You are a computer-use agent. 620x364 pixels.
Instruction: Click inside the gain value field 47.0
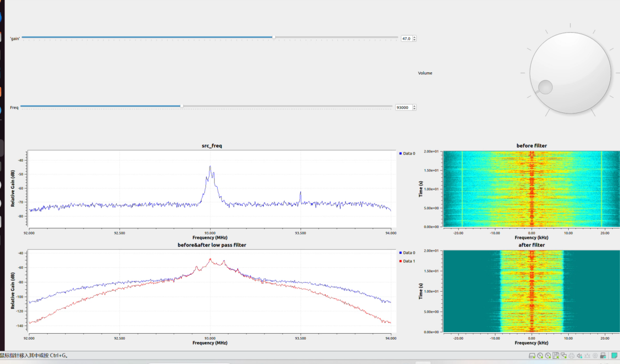point(407,38)
